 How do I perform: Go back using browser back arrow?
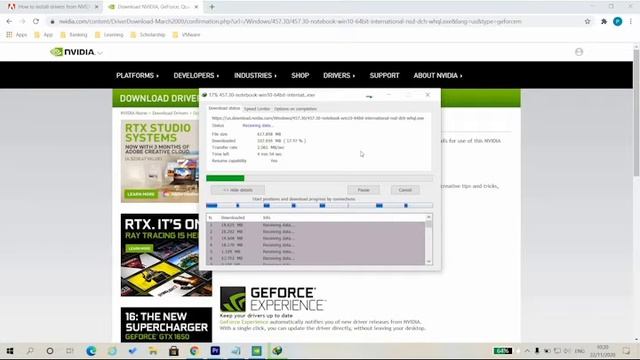9,21
